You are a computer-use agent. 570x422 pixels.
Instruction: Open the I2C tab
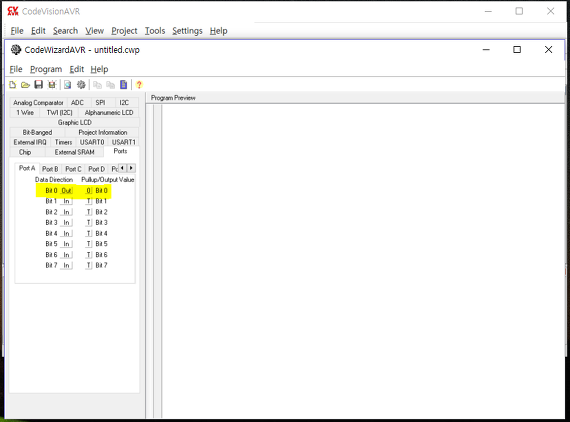tap(124, 103)
